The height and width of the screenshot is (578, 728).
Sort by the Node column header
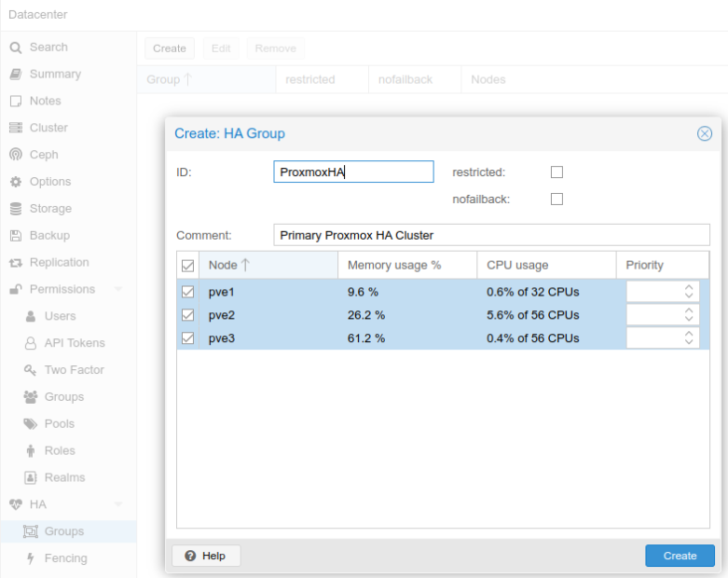tap(268, 265)
